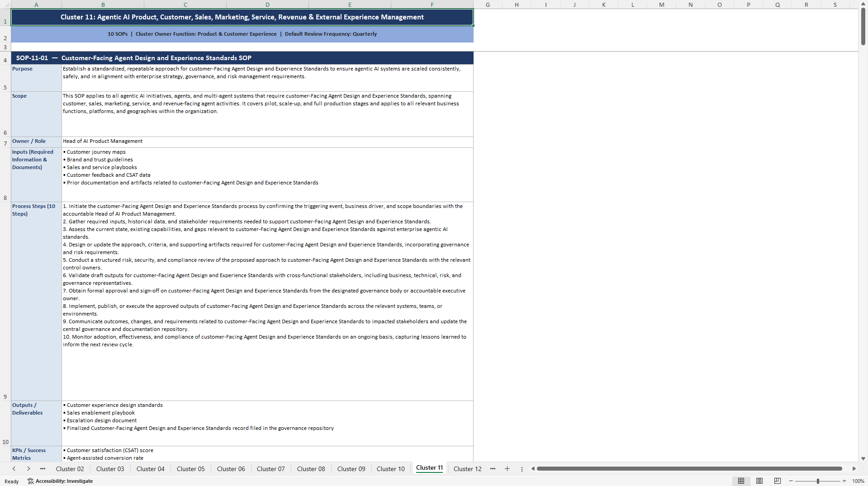Click the zoom out minus button

791,481
